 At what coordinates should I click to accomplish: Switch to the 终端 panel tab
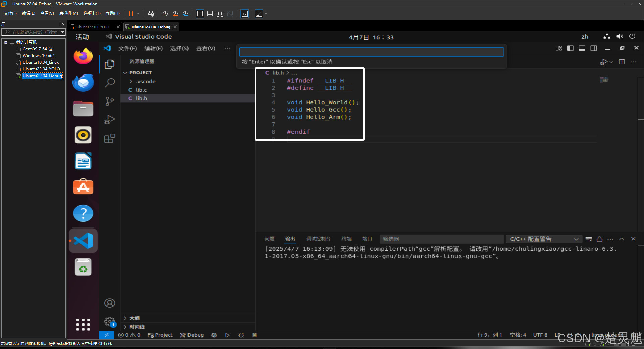[x=346, y=239]
